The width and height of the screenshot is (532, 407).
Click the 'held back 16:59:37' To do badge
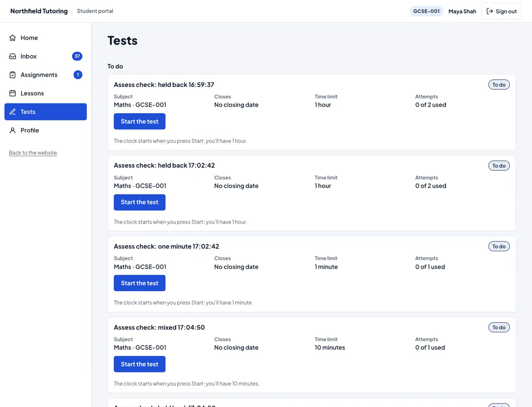(499, 84)
